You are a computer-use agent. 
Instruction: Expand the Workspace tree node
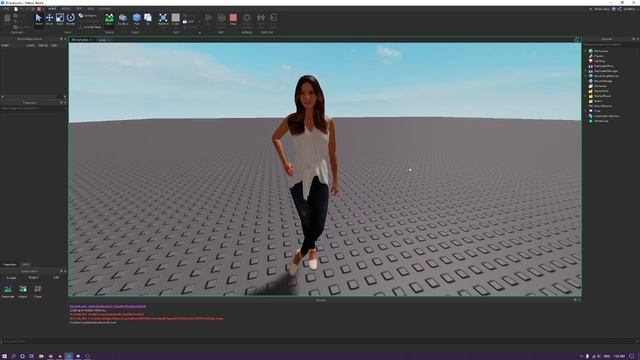click(x=585, y=51)
